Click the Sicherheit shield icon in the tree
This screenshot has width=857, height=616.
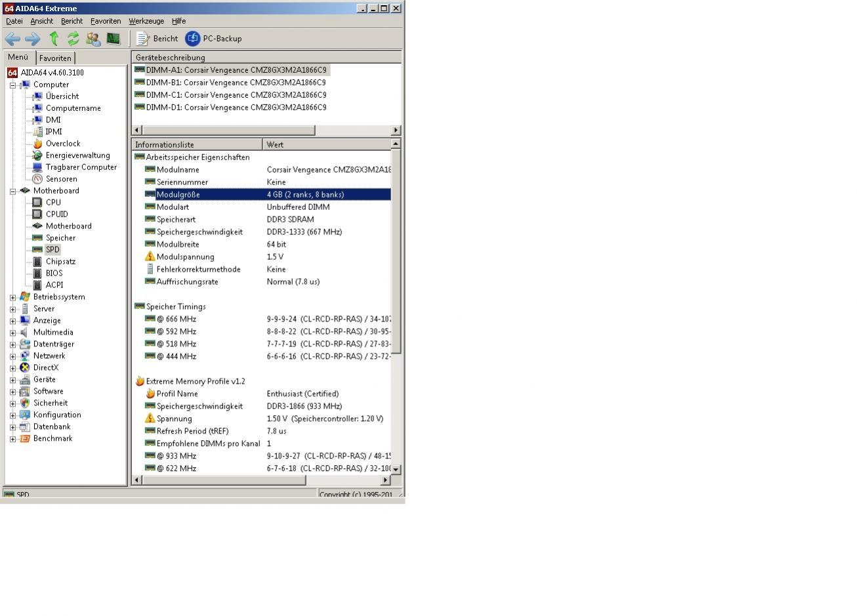[x=25, y=403]
